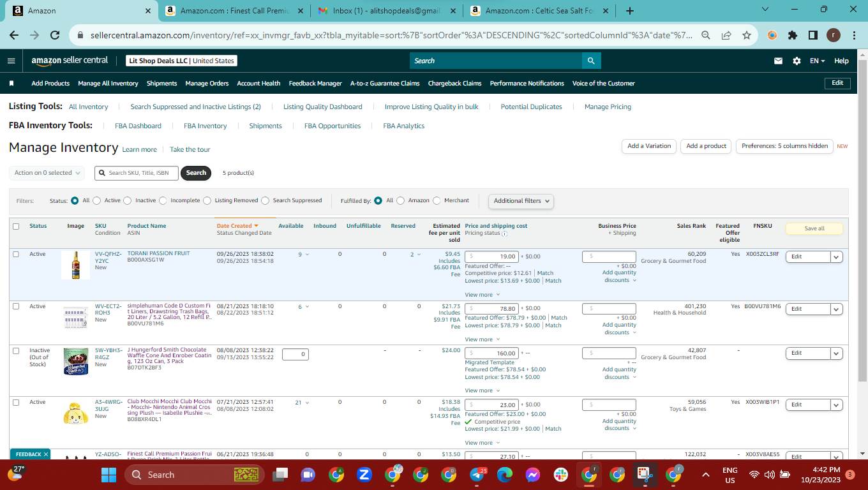Bookmark this page with the star icon
The image size is (868, 490).
tap(747, 36)
